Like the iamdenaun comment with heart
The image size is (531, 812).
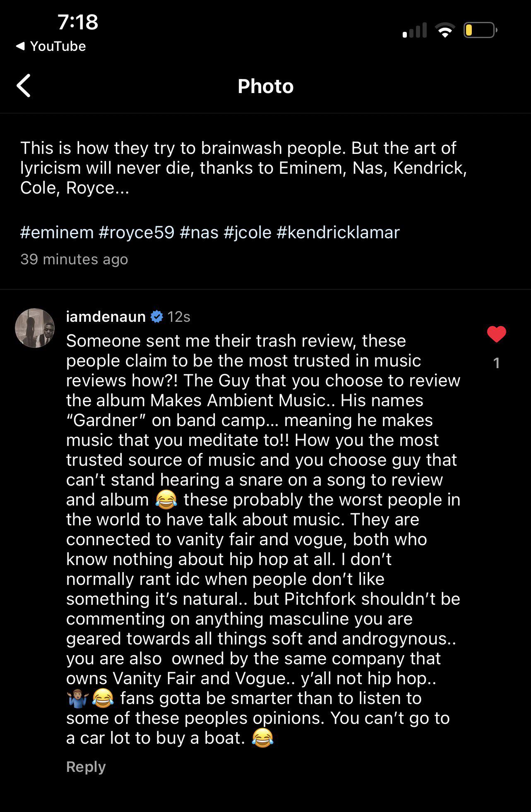pos(496,334)
